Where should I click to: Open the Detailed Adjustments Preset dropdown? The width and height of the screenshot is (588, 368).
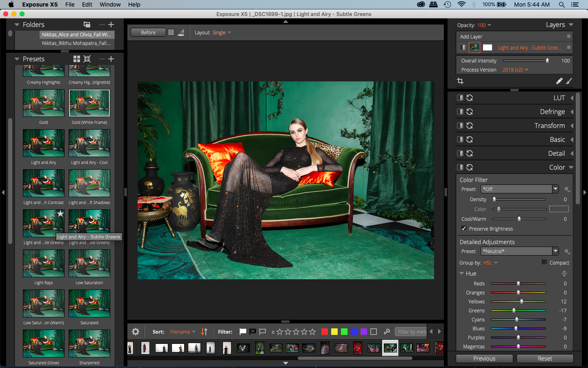coord(520,251)
